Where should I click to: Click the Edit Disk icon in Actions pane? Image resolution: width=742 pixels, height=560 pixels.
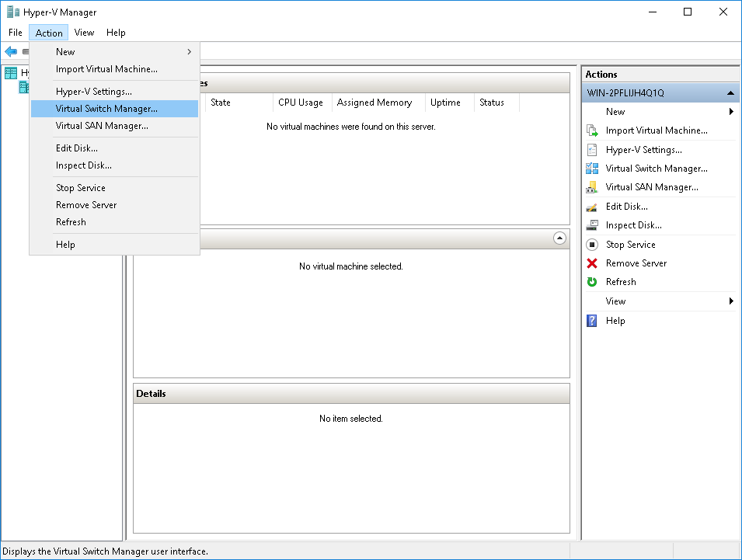point(592,207)
